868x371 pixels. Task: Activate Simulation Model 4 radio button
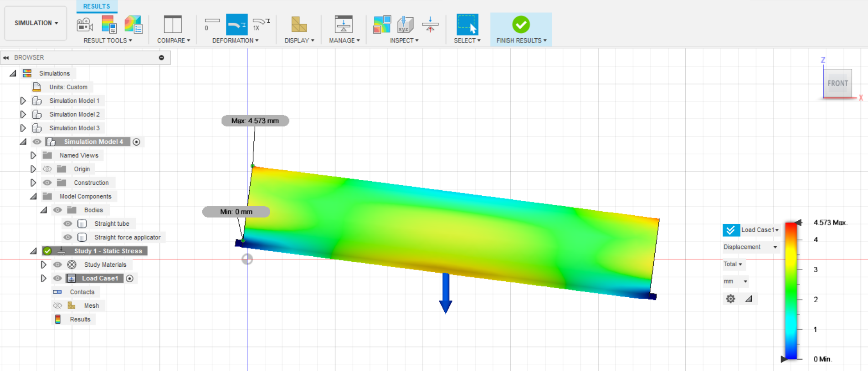[x=137, y=142]
